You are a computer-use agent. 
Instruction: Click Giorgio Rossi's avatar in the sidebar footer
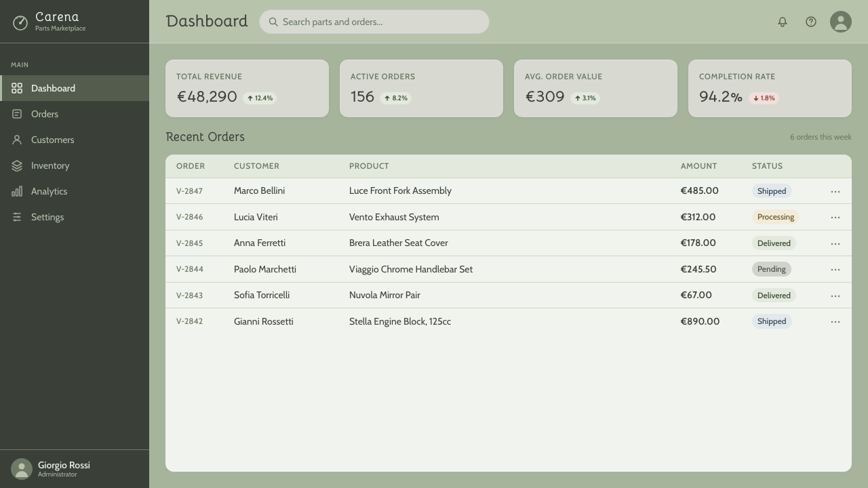22,469
